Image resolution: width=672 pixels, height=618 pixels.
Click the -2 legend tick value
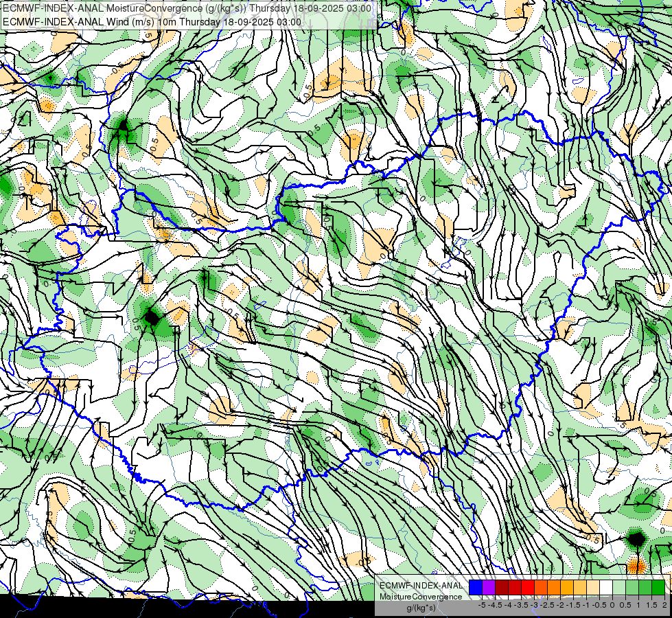point(560,605)
